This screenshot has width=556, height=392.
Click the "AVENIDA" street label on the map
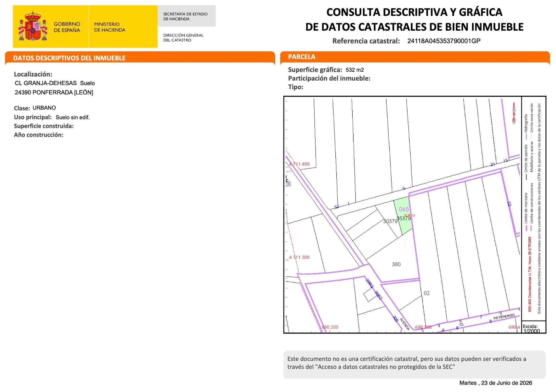(405, 324)
